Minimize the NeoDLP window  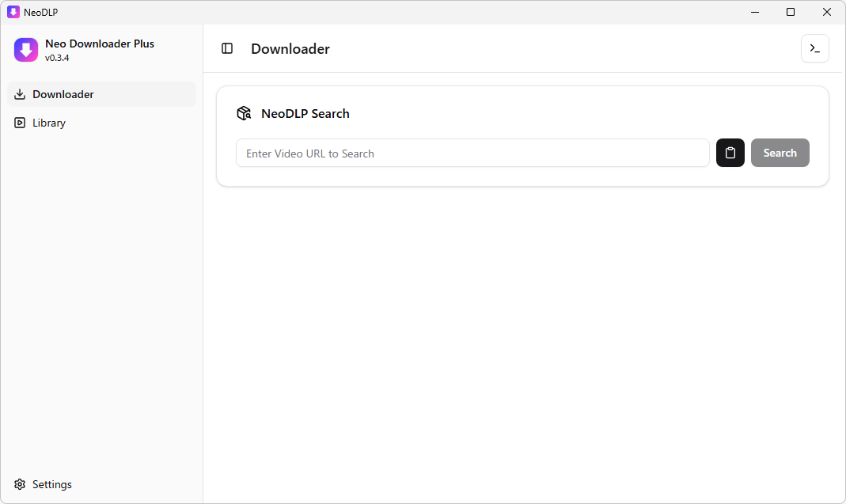coord(754,12)
